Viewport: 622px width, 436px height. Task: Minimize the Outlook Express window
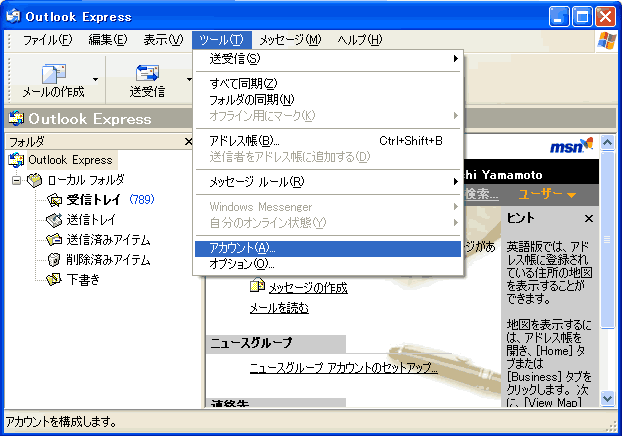[x=559, y=17]
